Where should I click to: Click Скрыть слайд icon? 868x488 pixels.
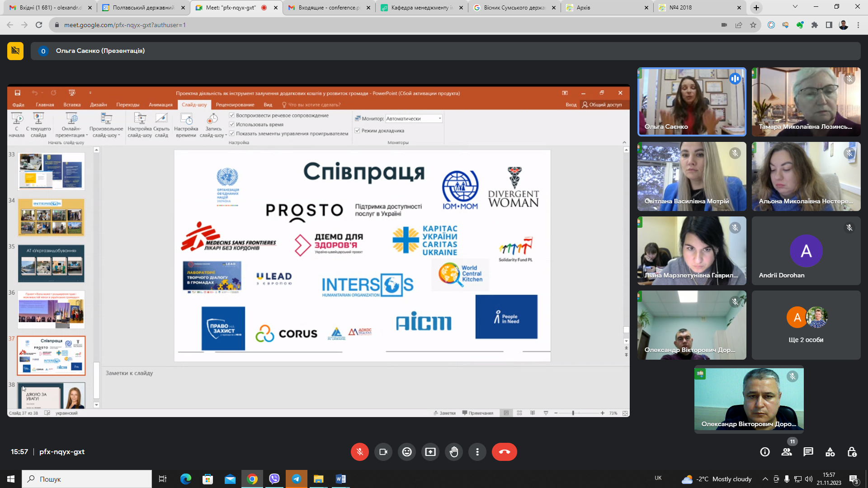click(x=161, y=125)
